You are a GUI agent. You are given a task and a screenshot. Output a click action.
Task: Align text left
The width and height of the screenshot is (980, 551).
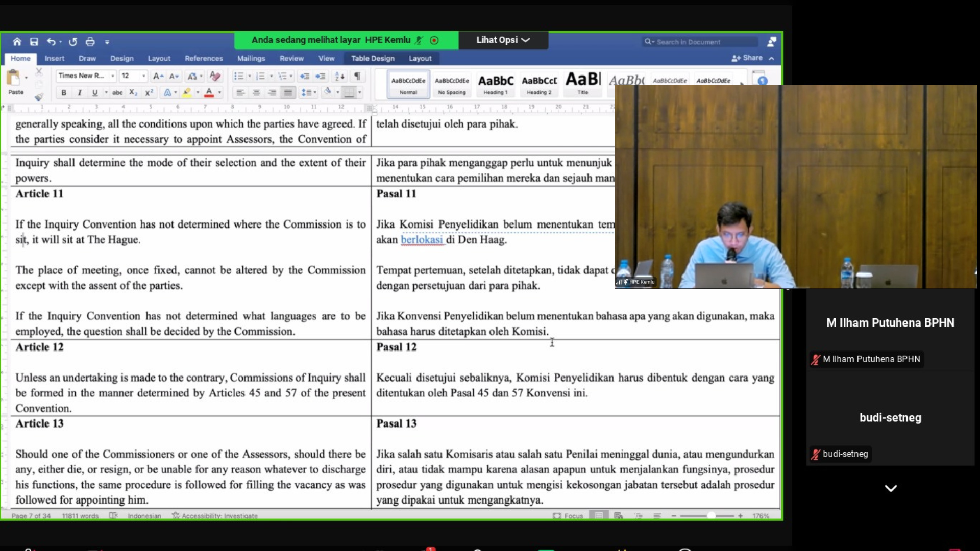pos(240,92)
